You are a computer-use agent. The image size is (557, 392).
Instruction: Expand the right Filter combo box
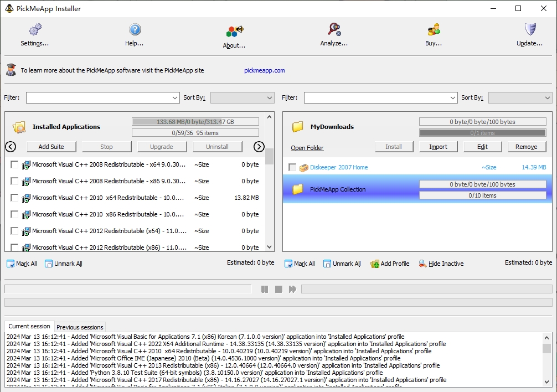453,98
